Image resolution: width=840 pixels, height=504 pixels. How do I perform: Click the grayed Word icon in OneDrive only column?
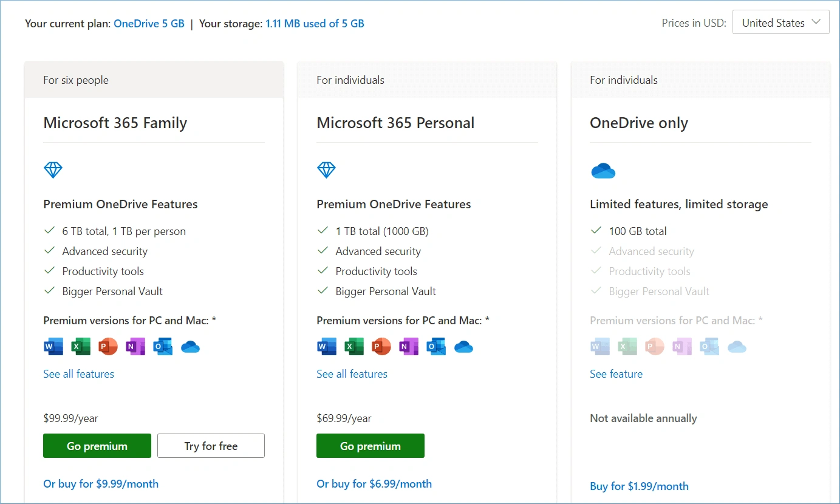pyautogui.click(x=599, y=346)
